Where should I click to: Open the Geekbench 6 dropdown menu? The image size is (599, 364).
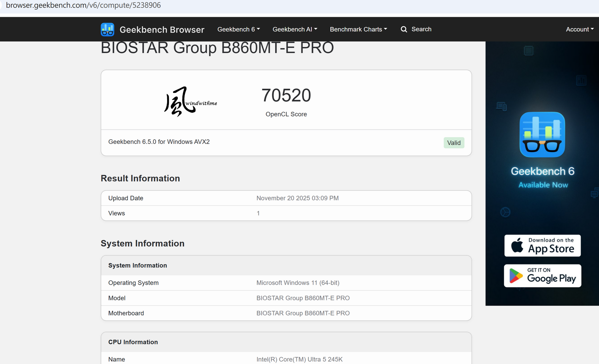pyautogui.click(x=238, y=29)
